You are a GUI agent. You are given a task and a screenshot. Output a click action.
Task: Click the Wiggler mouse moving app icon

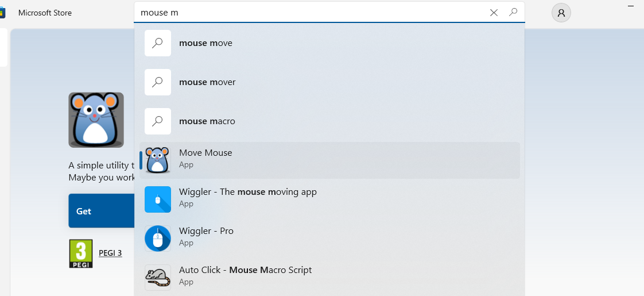point(158,199)
